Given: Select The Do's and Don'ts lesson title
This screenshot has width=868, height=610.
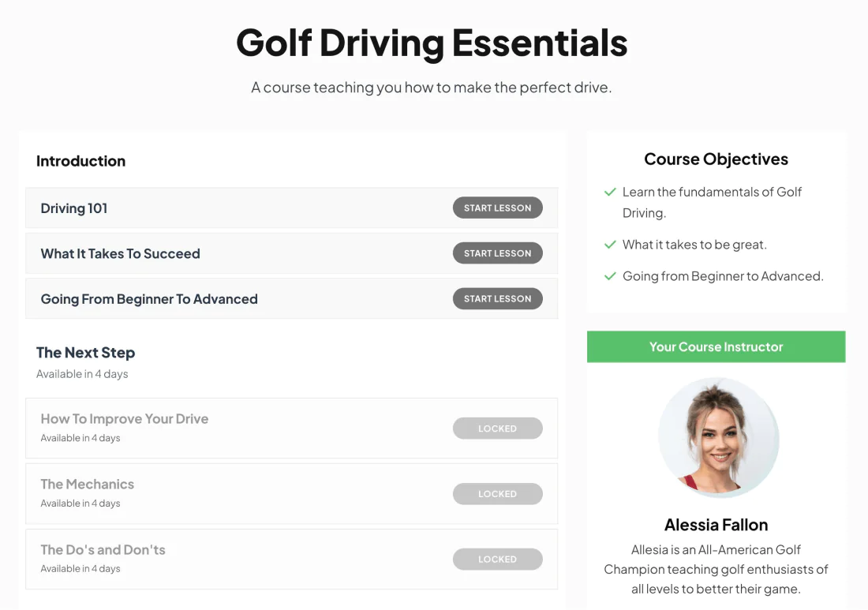Looking at the screenshot, I should tap(103, 550).
